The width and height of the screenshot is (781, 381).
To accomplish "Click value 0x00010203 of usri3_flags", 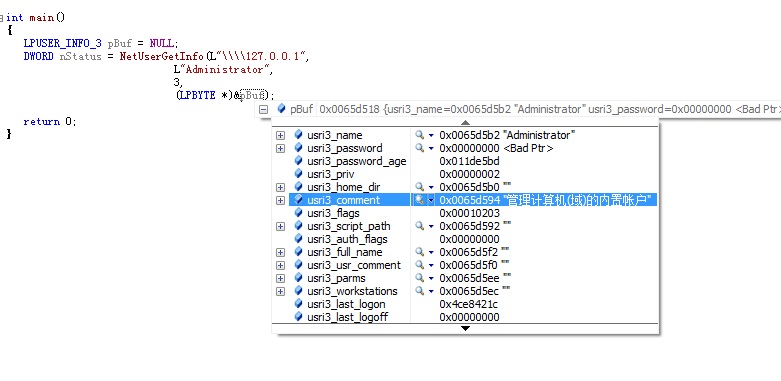I will (x=469, y=213).
